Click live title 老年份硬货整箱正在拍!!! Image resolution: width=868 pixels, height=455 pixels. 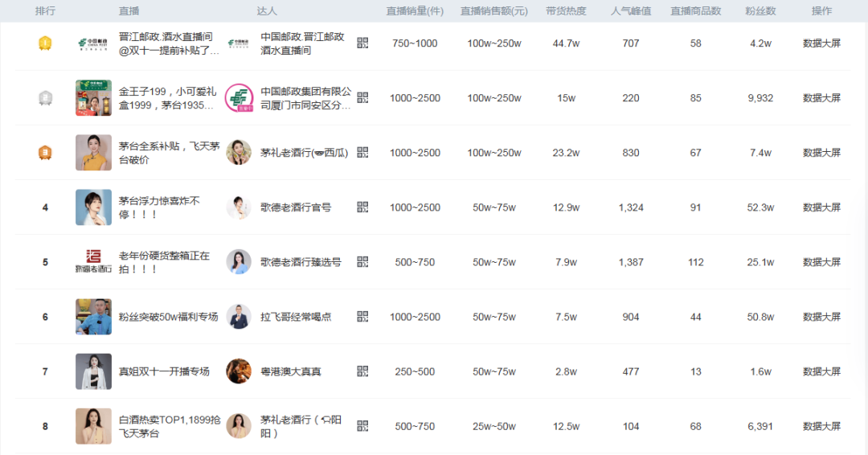point(165,262)
